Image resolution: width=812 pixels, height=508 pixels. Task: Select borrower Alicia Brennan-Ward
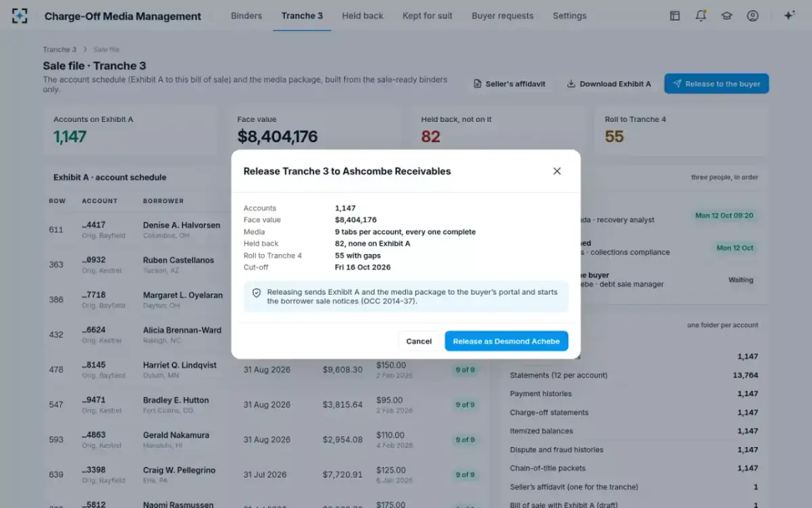coord(182,331)
